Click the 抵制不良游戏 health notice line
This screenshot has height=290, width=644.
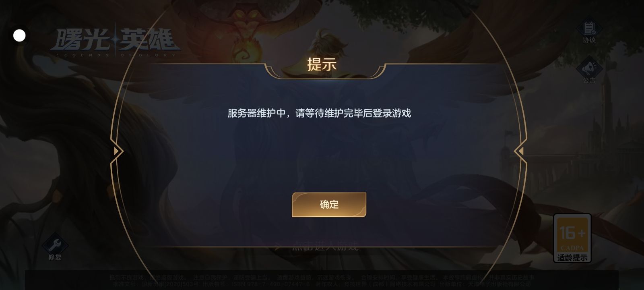coord(322,278)
